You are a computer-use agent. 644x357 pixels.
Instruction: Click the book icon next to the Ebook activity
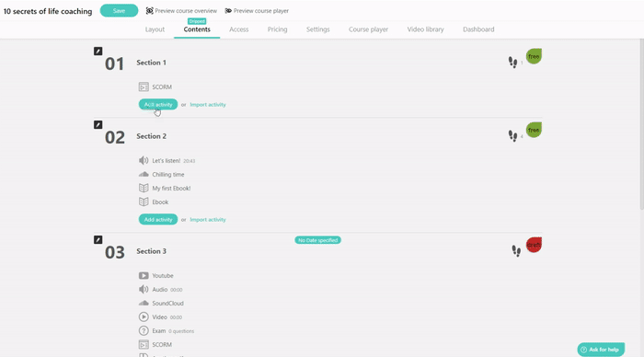tap(144, 202)
